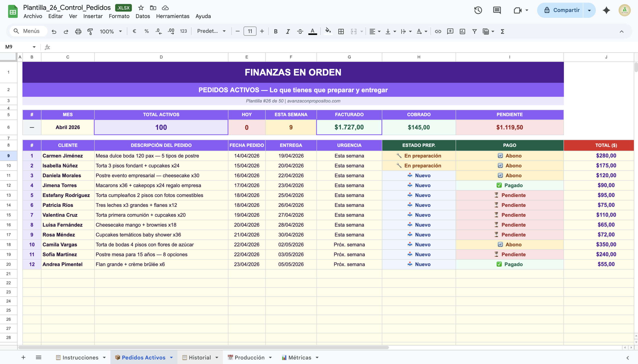Click the paint format roller icon
Screen dimensions: 638x364
point(90,31)
